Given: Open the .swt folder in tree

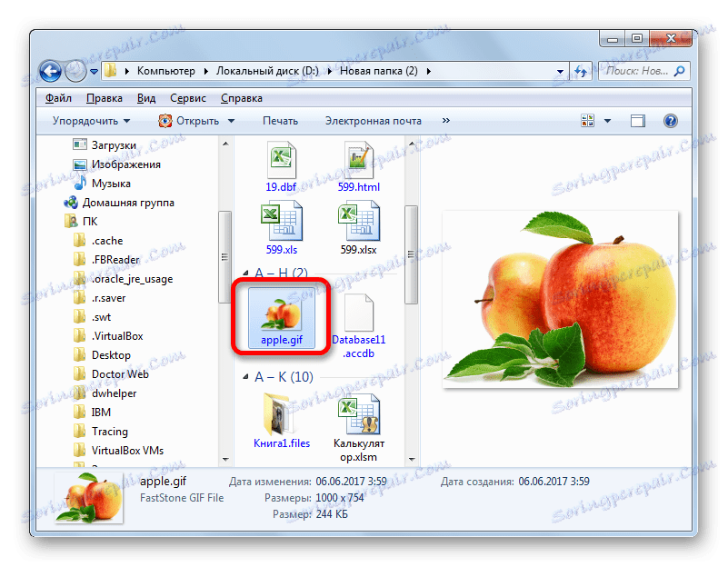Looking at the screenshot, I should point(101,317).
